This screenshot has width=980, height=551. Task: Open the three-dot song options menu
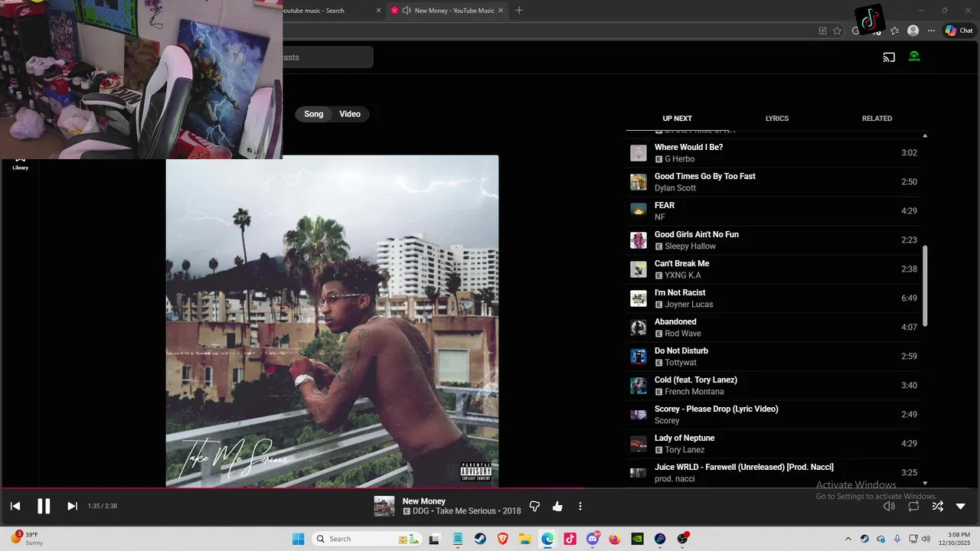tap(580, 506)
